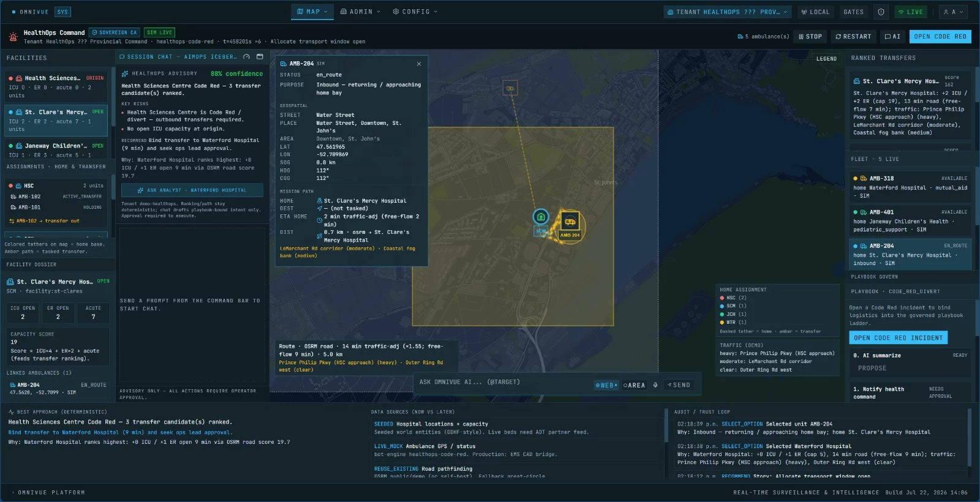Expand the CONFIG menu
980x502 pixels.
tap(415, 12)
